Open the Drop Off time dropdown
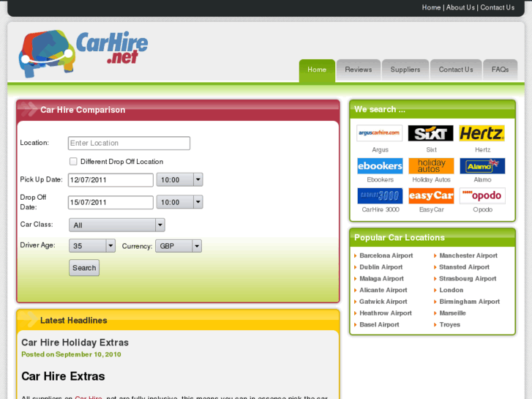 [x=179, y=202]
